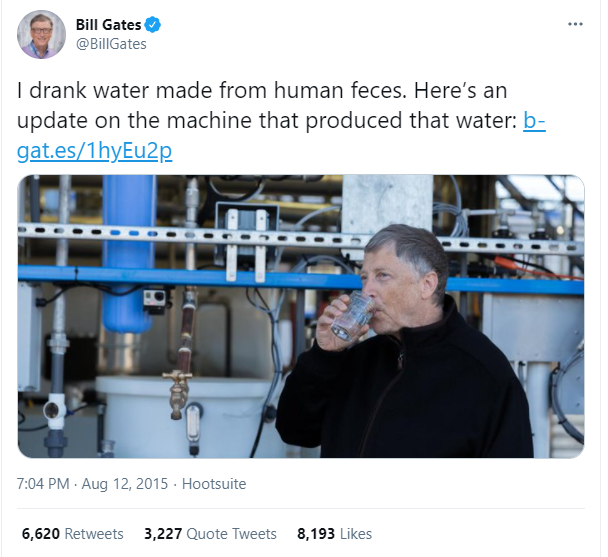Viewport: 608px width, 557px height.
Task: Open Bill Gates's profile avatar
Action: (38, 37)
